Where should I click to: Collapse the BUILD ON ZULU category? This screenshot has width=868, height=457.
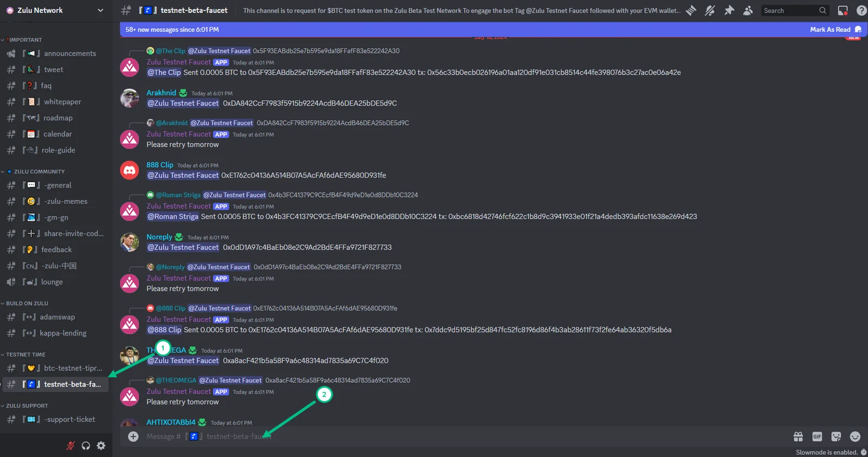[25, 303]
